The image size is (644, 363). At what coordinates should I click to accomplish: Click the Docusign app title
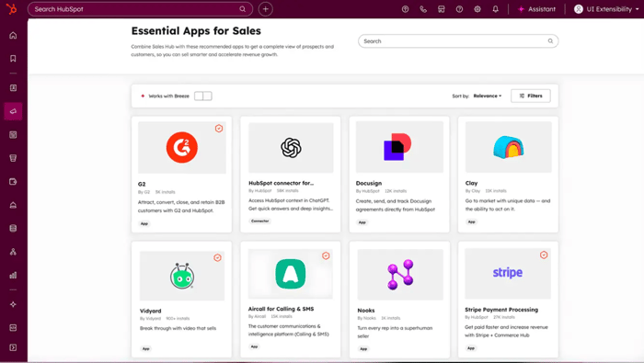click(x=369, y=183)
